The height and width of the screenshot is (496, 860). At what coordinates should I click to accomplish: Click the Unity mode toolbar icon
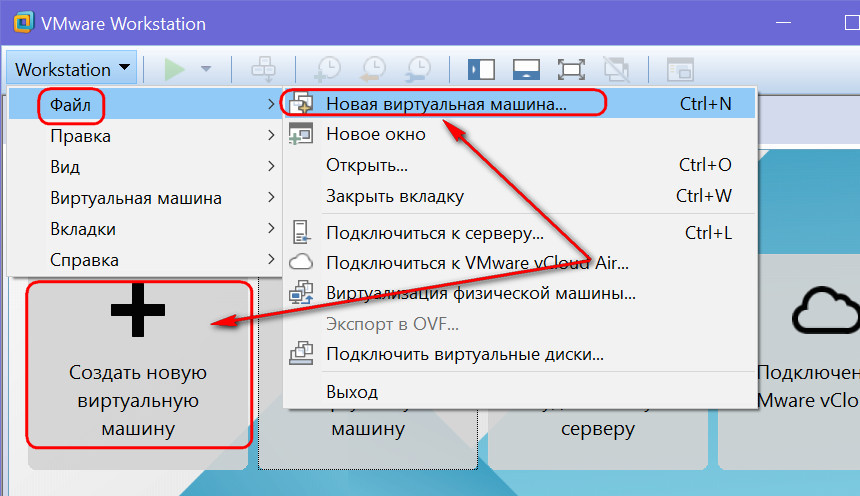point(616,70)
